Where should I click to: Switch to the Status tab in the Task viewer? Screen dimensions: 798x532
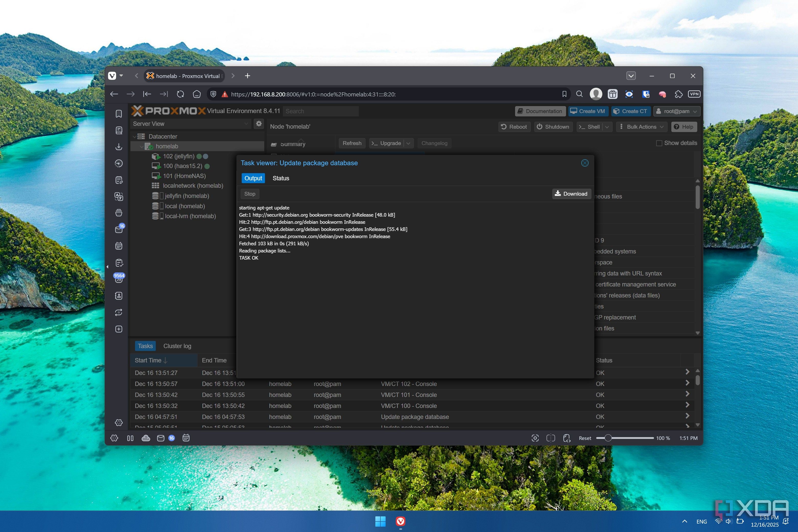tap(281, 178)
